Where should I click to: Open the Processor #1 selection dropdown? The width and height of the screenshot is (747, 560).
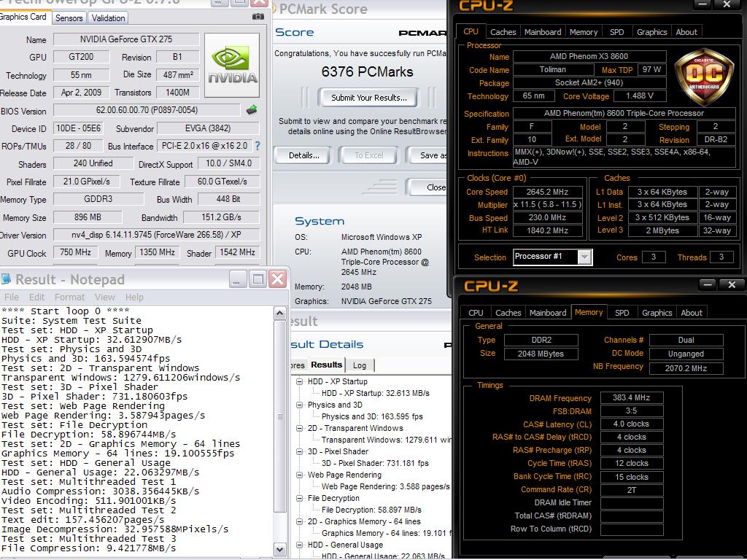[584, 257]
